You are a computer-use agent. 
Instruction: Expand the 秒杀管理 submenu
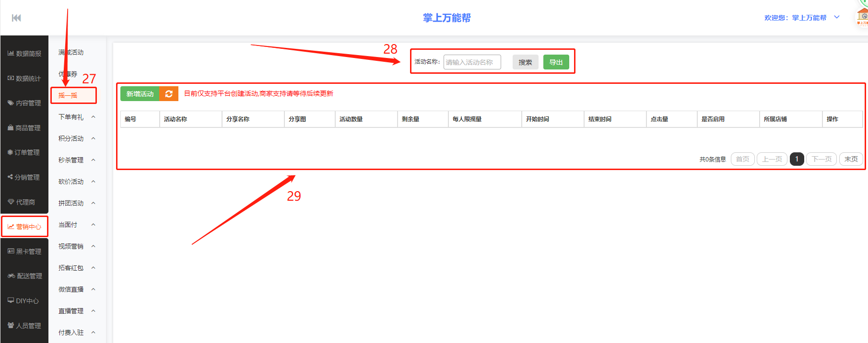[x=76, y=160]
